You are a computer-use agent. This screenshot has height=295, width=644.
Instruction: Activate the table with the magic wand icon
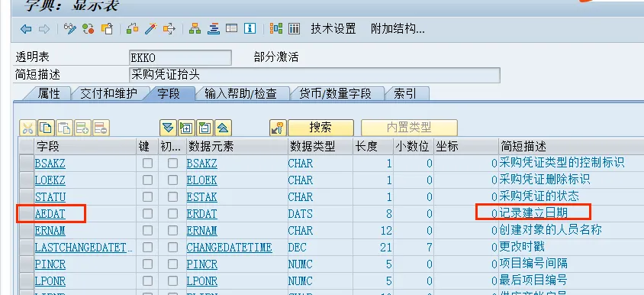tap(151, 29)
